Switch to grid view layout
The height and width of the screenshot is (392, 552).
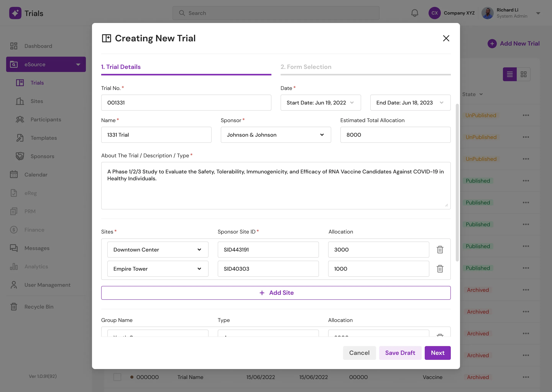coord(523,74)
